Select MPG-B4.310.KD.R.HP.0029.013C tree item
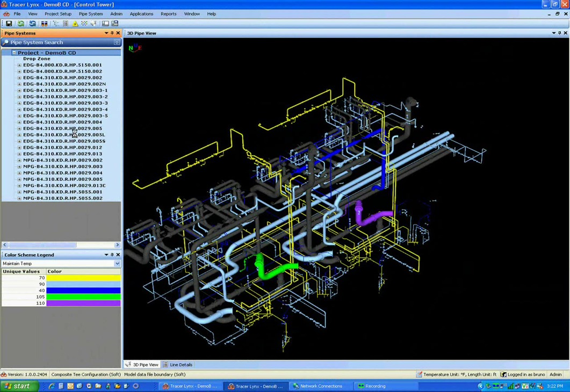Viewport: 570px width, 392px height. pyautogui.click(x=64, y=186)
